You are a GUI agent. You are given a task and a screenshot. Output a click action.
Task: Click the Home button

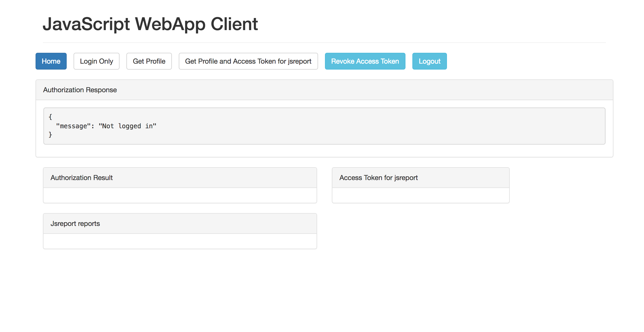point(51,61)
